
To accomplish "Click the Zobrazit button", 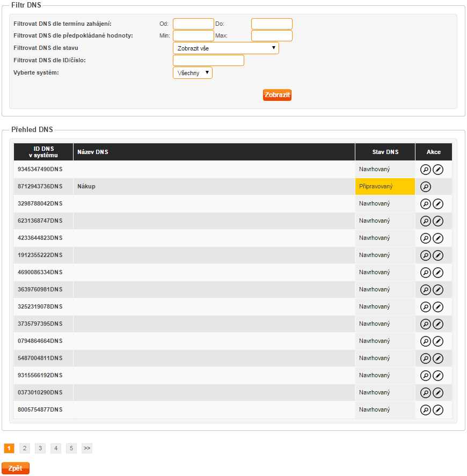I will click(x=277, y=94).
